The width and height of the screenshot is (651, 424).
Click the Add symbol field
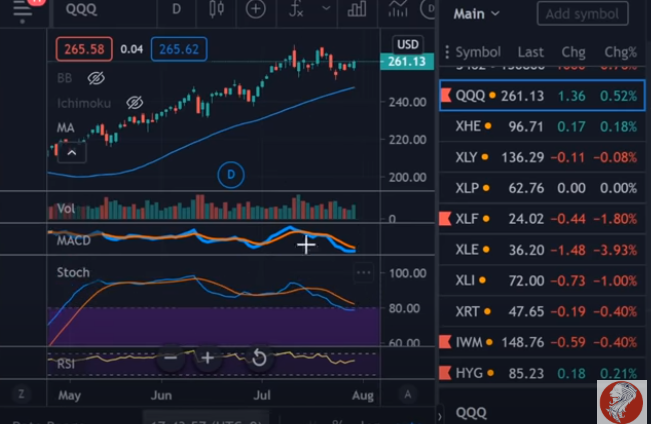pos(582,14)
